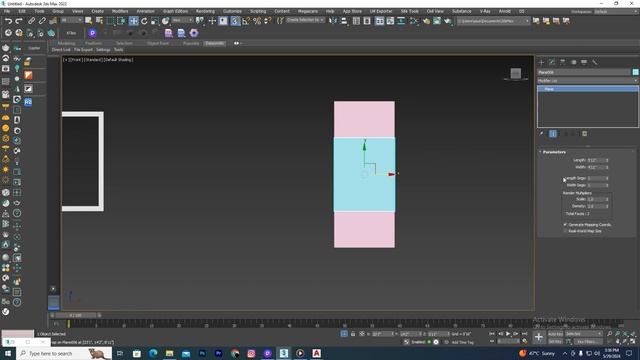The image size is (640, 360).
Task: Open the Display tab in command panel
Action: [x=584, y=62]
